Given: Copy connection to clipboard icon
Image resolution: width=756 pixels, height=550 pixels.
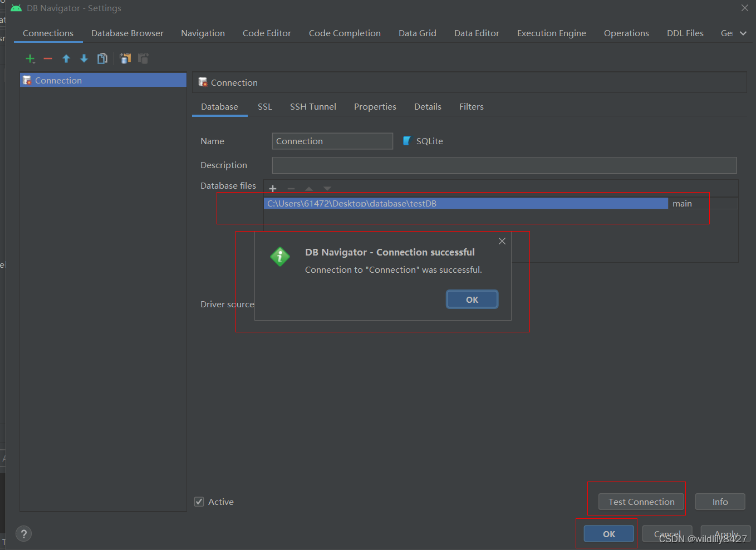Looking at the screenshot, I should 125,58.
